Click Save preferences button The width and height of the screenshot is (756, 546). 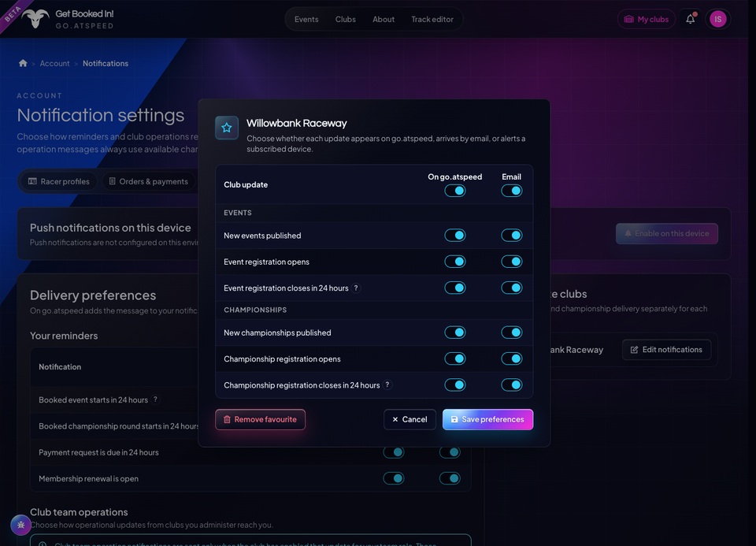[x=487, y=420]
